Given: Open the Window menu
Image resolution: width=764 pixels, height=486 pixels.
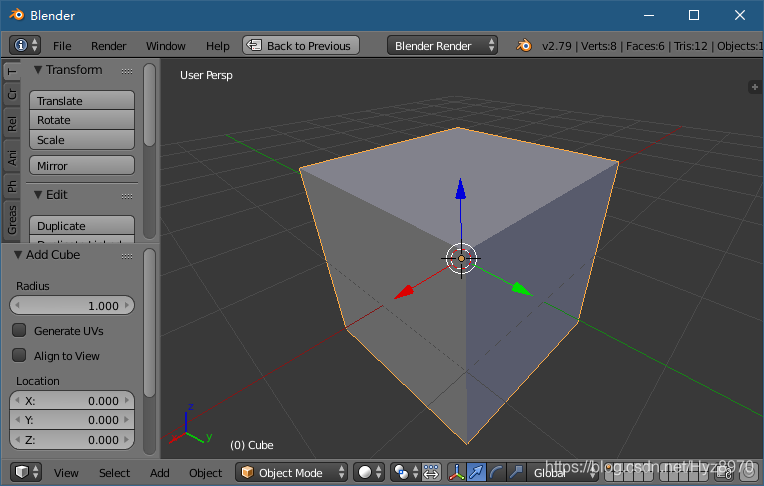Looking at the screenshot, I should (x=166, y=46).
